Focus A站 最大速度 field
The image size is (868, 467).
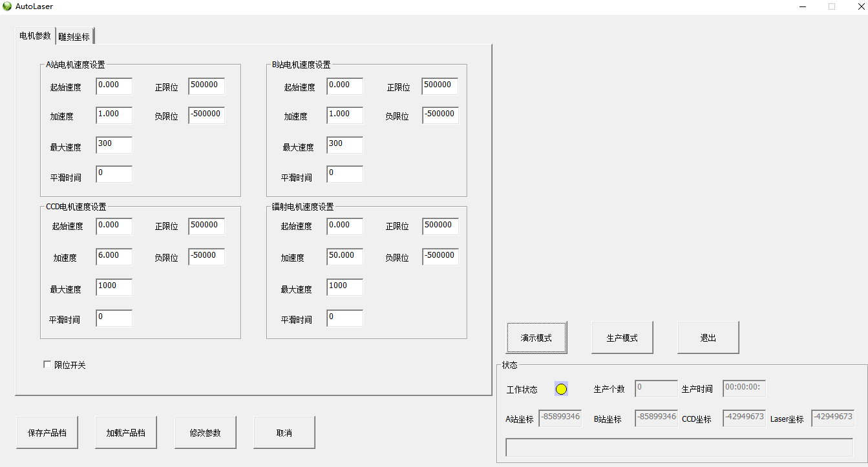pos(114,145)
